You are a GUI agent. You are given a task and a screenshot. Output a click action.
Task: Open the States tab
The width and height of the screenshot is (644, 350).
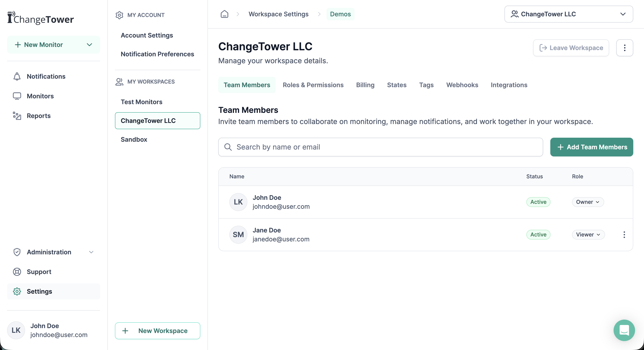coord(397,85)
